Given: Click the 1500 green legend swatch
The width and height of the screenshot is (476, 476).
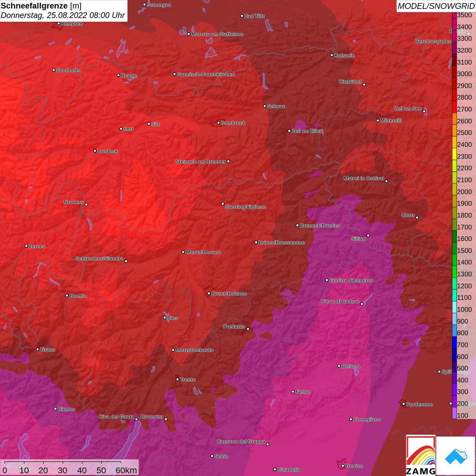Looking at the screenshot, I should 454,248.
